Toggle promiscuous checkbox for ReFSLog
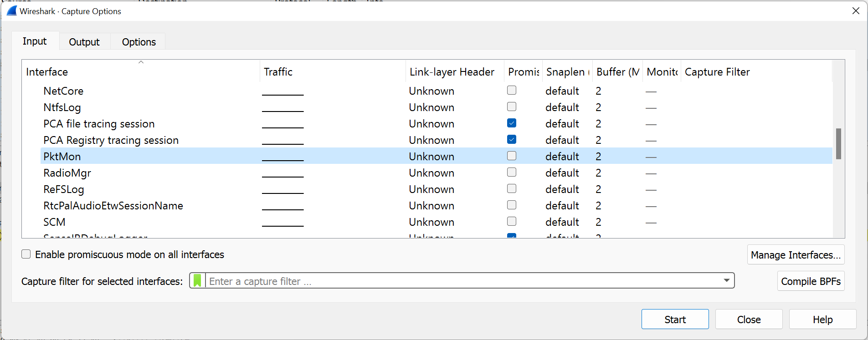 512,188
